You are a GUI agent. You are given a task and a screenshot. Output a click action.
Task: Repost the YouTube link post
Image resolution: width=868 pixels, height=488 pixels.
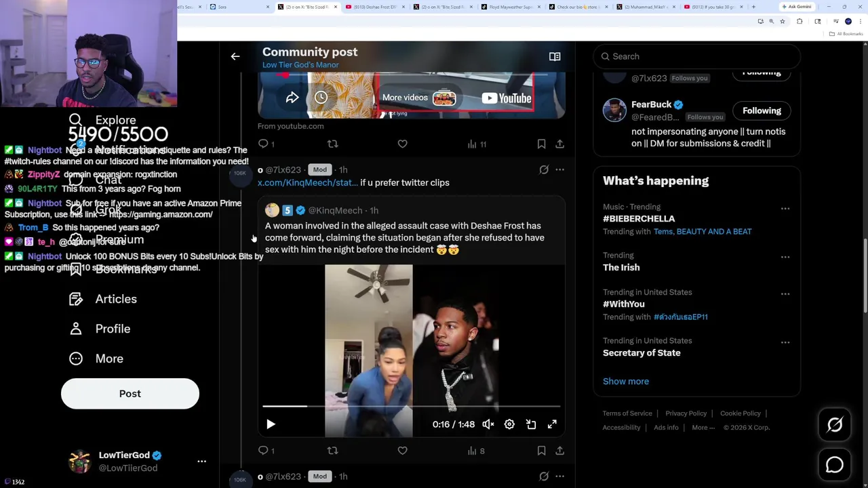tap(332, 144)
